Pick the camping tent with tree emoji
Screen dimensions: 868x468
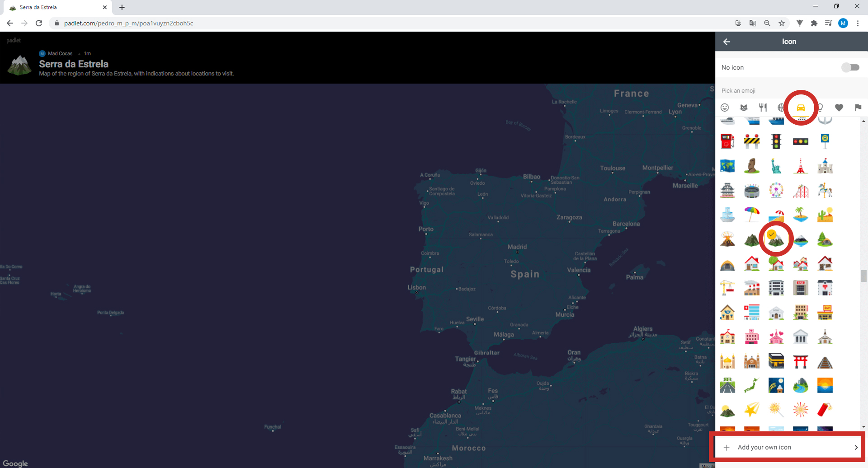(825, 239)
